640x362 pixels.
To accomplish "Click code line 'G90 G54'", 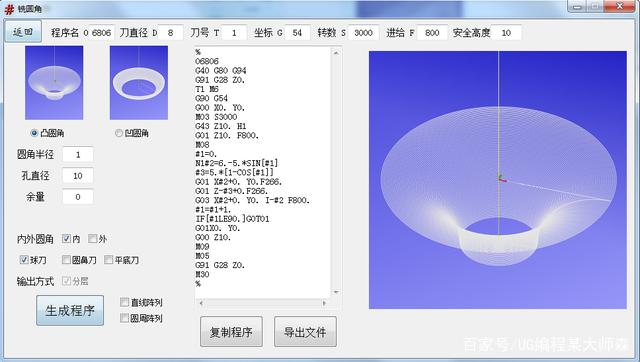I will (211, 98).
